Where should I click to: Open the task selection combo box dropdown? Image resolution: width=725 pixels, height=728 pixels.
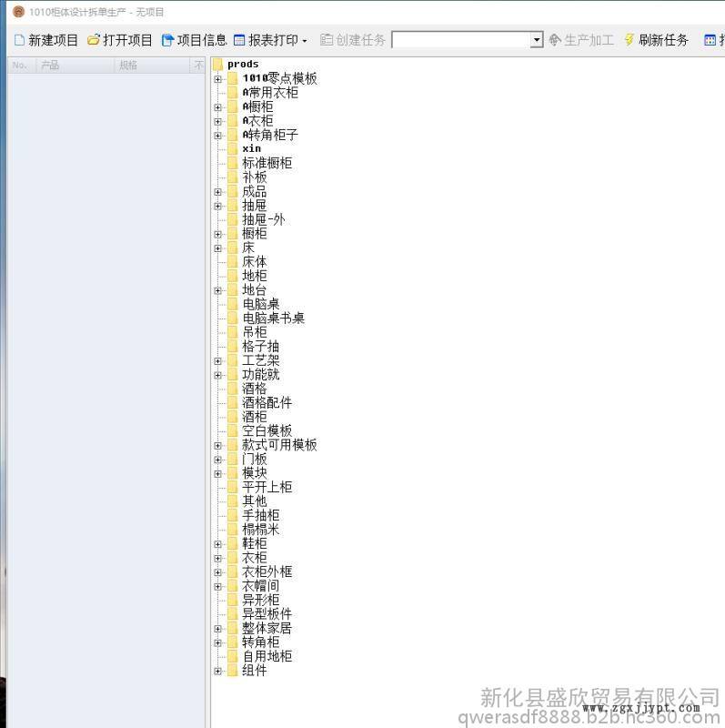(x=536, y=40)
